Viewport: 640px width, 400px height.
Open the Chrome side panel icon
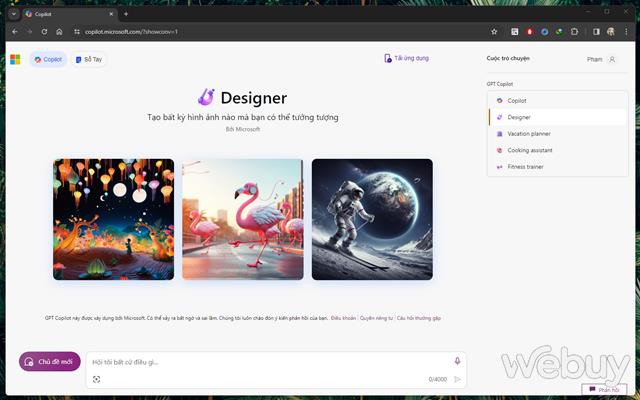596,31
